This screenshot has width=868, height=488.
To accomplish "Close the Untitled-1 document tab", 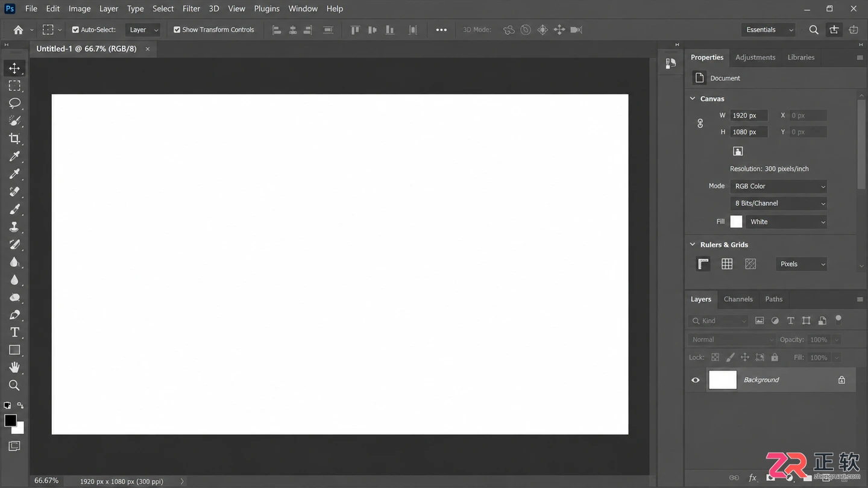I will [148, 49].
